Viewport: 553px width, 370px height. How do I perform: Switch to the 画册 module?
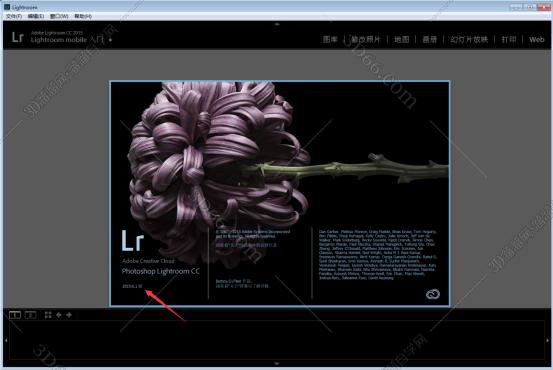[x=430, y=40]
